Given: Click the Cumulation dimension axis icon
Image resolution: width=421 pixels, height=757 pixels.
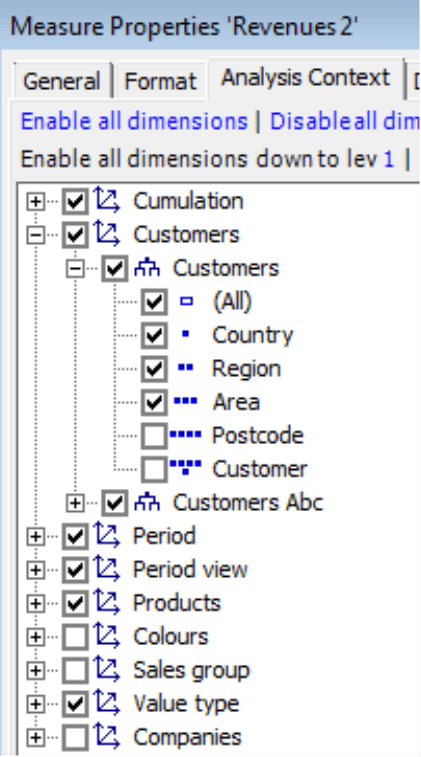Looking at the screenshot, I should [107, 201].
